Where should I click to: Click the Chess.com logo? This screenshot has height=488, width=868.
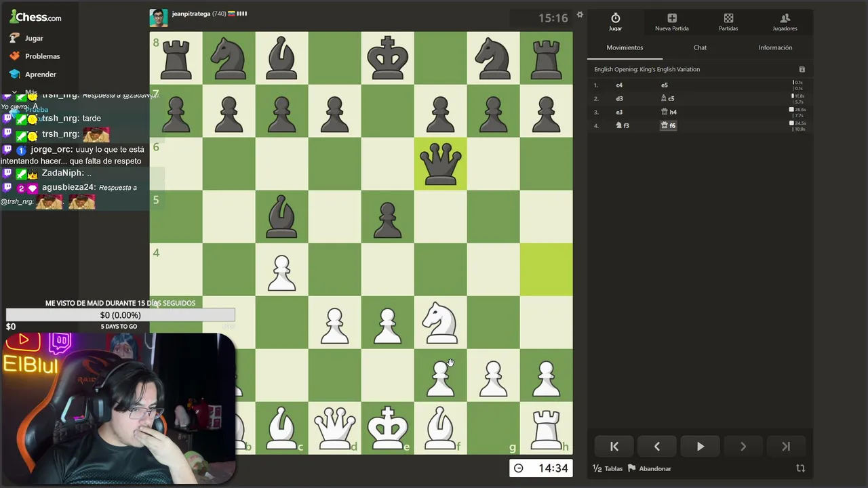pyautogui.click(x=36, y=17)
